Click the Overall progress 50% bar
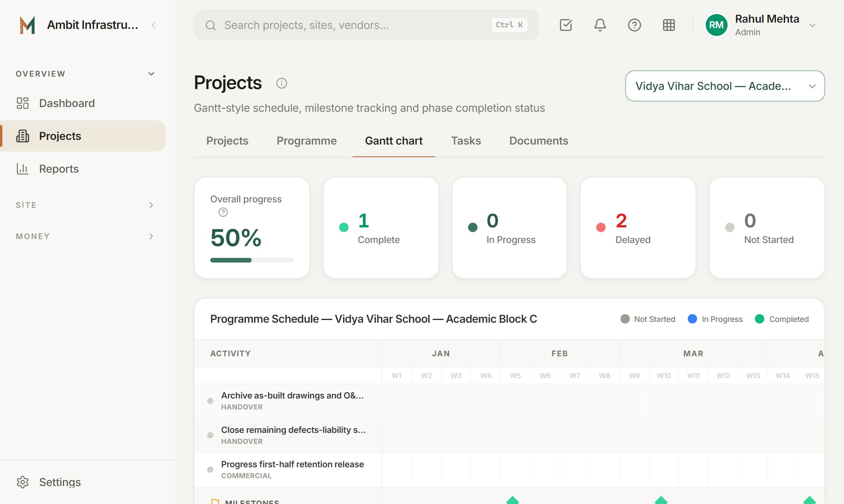The image size is (844, 504). click(x=252, y=260)
